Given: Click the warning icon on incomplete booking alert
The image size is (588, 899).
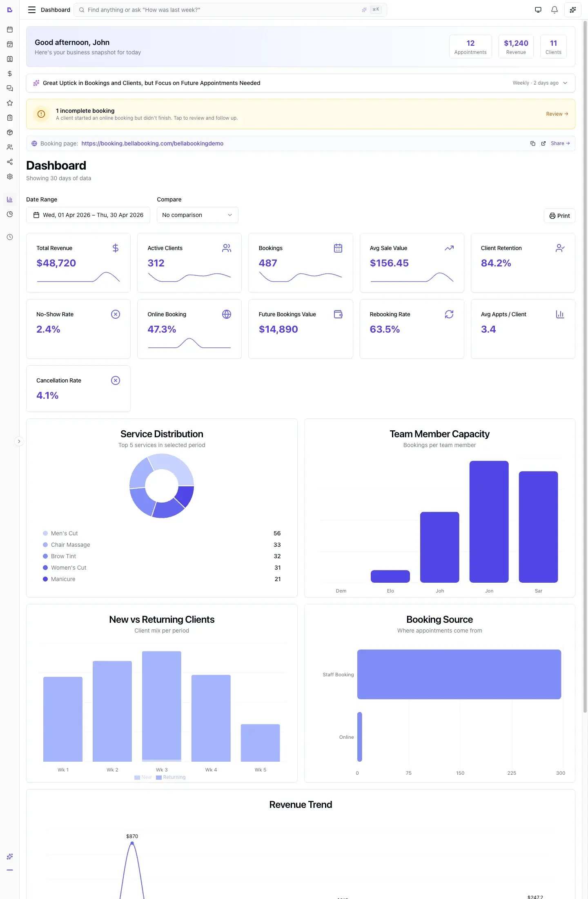Looking at the screenshot, I should click(x=41, y=114).
